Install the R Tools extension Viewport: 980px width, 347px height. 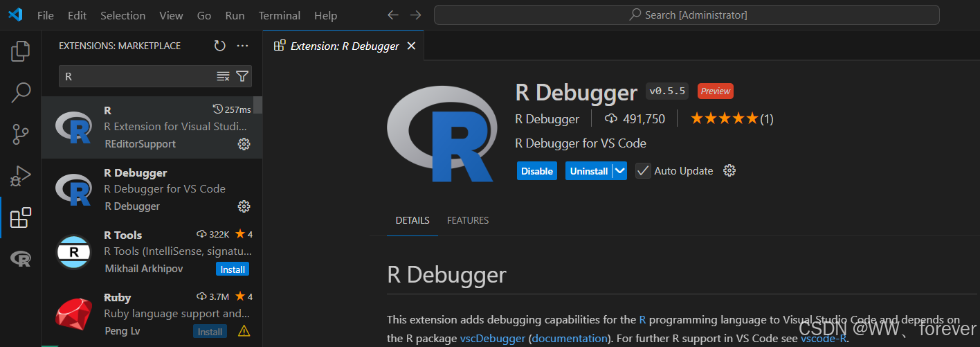coord(232,269)
